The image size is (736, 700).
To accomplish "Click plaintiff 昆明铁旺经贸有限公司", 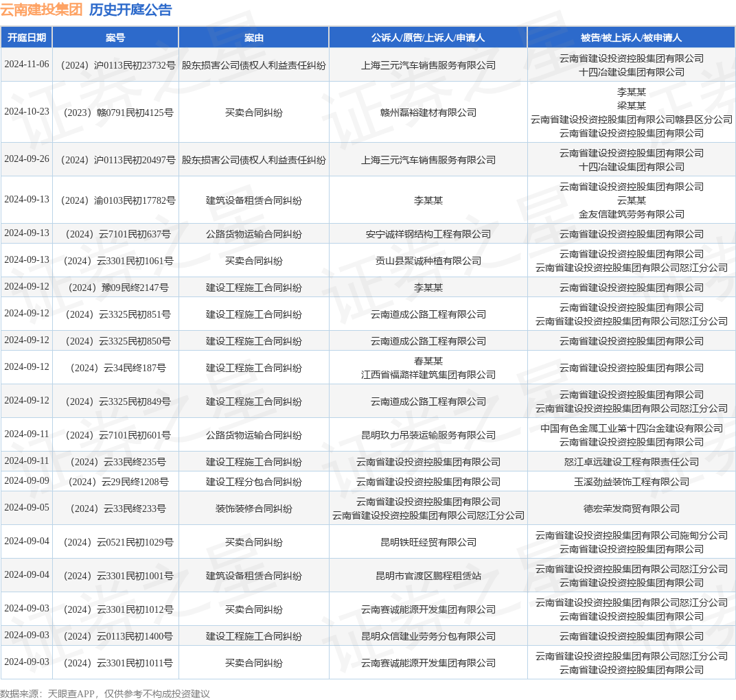I will click(428, 542).
